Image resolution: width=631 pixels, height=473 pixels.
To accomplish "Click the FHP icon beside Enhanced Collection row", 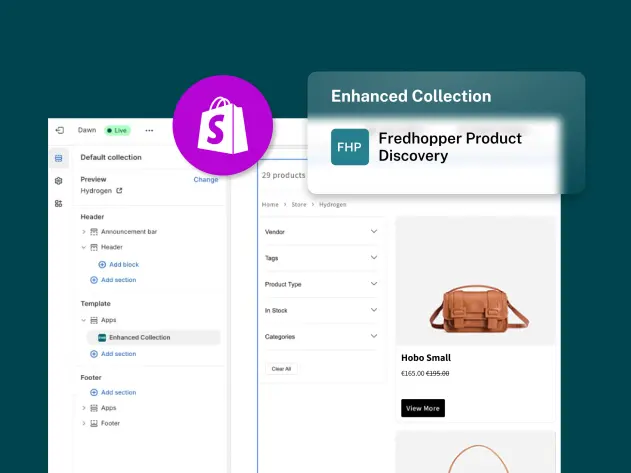I will coord(102,337).
